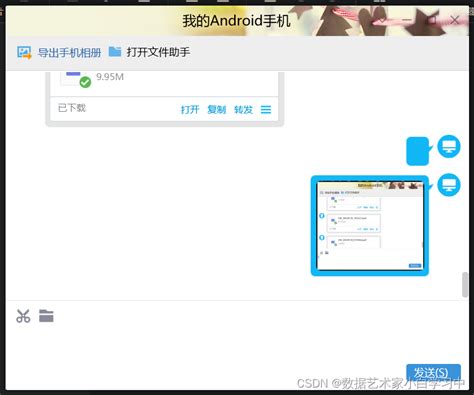Image resolution: width=474 pixels, height=395 pixels.
Task: Minimize the 我的Android手机 window
Action: (407, 20)
